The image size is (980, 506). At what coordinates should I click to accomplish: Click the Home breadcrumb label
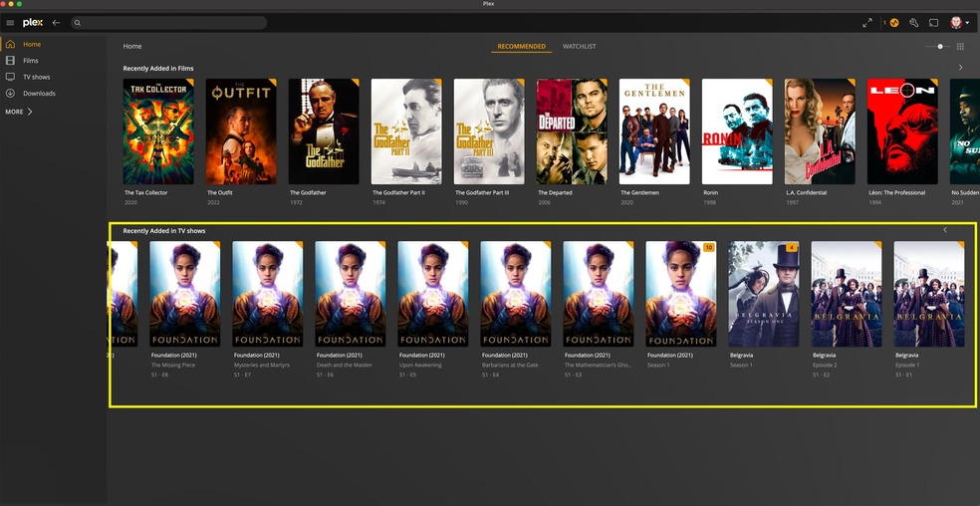tap(131, 46)
